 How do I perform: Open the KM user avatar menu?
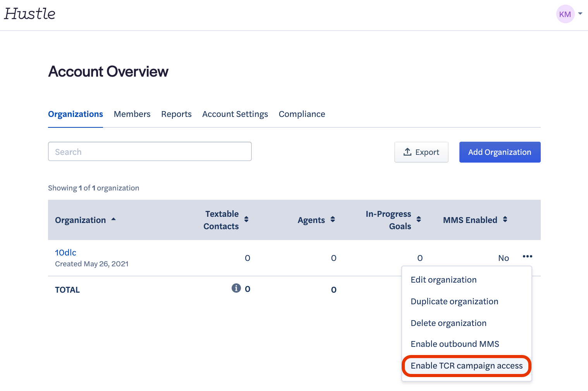point(565,14)
